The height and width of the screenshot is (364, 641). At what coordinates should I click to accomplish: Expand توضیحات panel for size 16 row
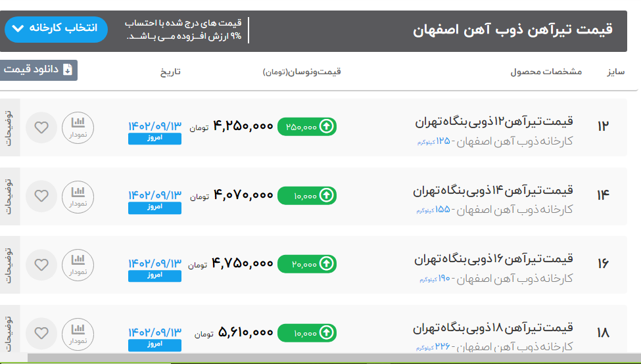coord(9,265)
